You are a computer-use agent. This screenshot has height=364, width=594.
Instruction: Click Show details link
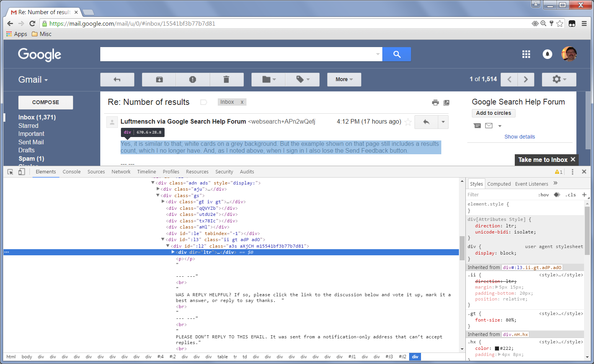pyautogui.click(x=519, y=137)
